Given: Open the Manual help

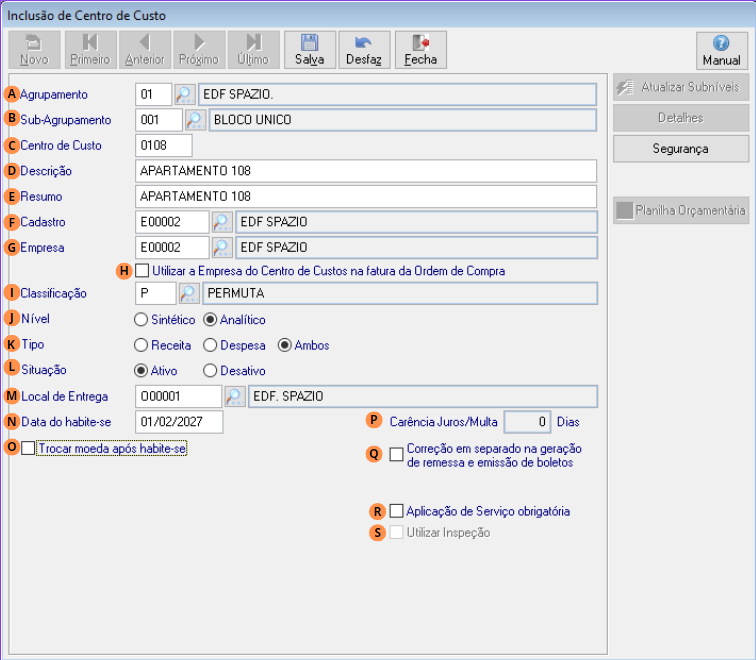Looking at the screenshot, I should click(722, 51).
